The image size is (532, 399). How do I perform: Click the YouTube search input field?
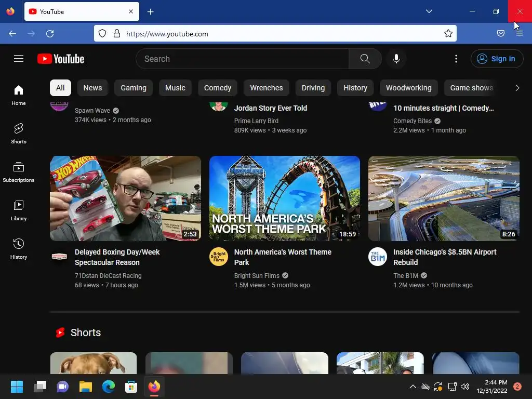242,59
